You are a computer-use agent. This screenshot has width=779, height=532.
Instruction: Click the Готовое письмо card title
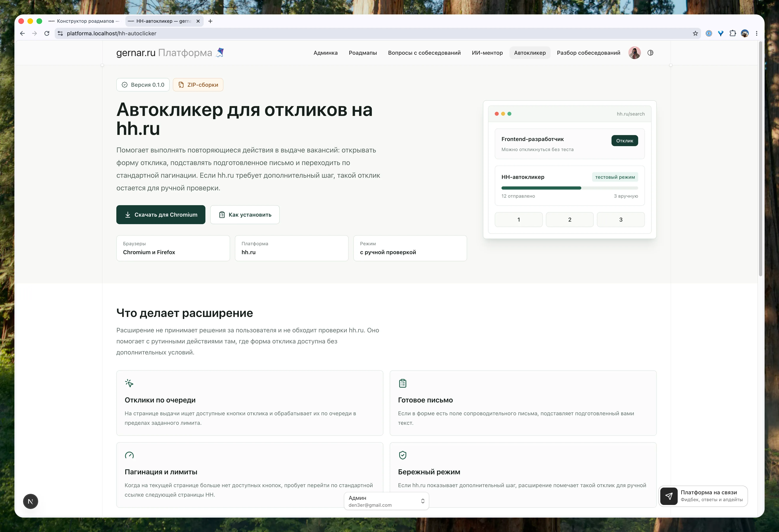(x=425, y=400)
